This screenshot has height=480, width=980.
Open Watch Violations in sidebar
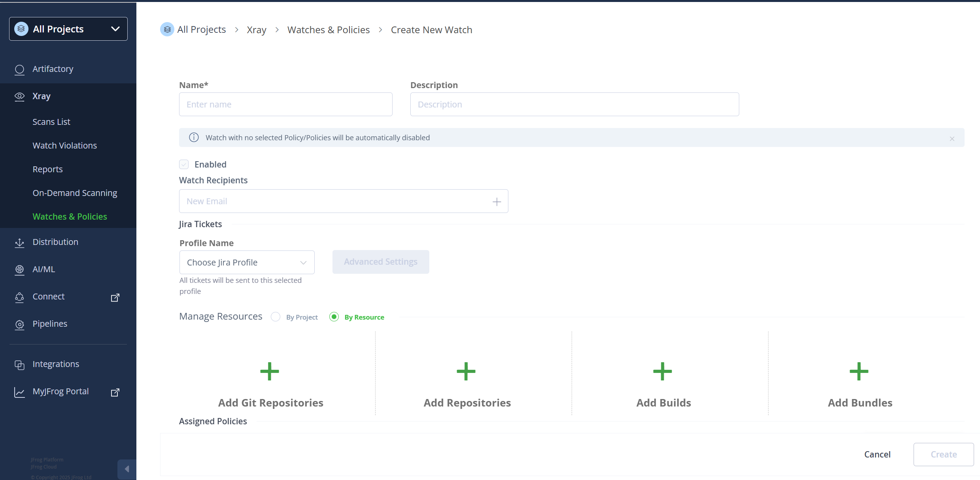click(x=64, y=145)
